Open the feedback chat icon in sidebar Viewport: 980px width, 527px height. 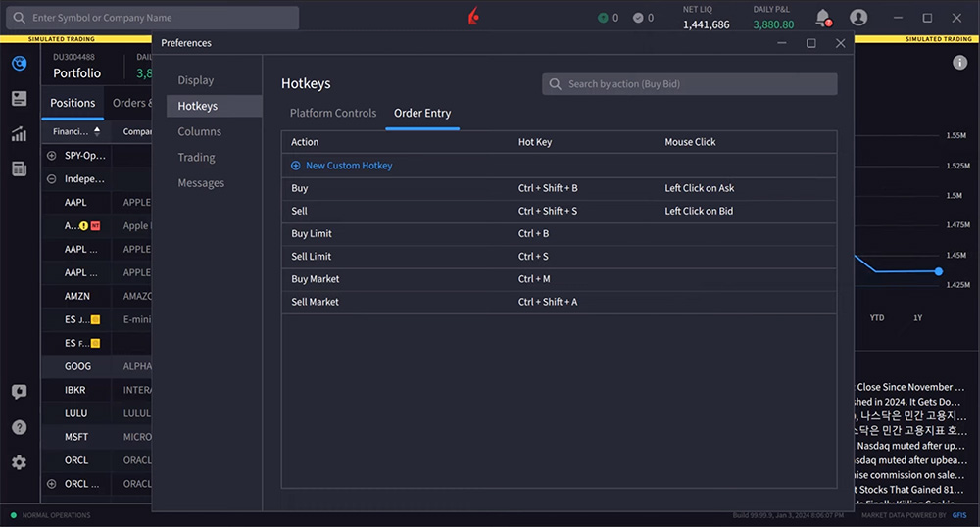point(19,392)
